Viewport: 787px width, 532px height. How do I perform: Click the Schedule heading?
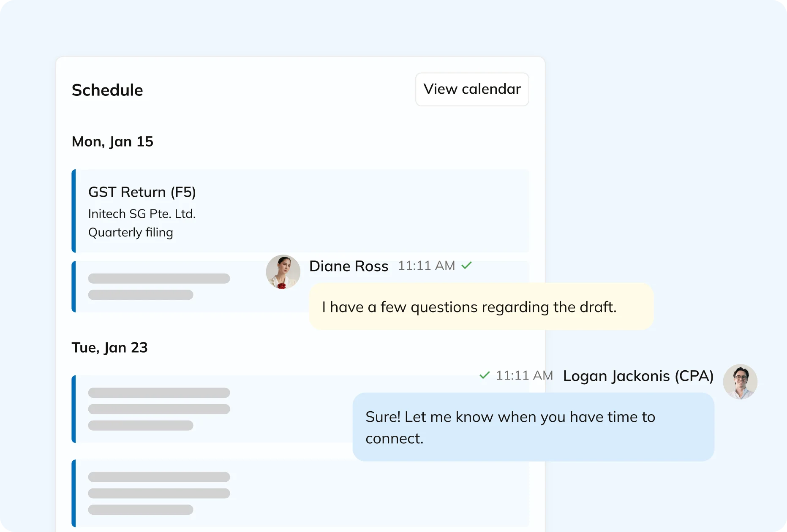(107, 90)
